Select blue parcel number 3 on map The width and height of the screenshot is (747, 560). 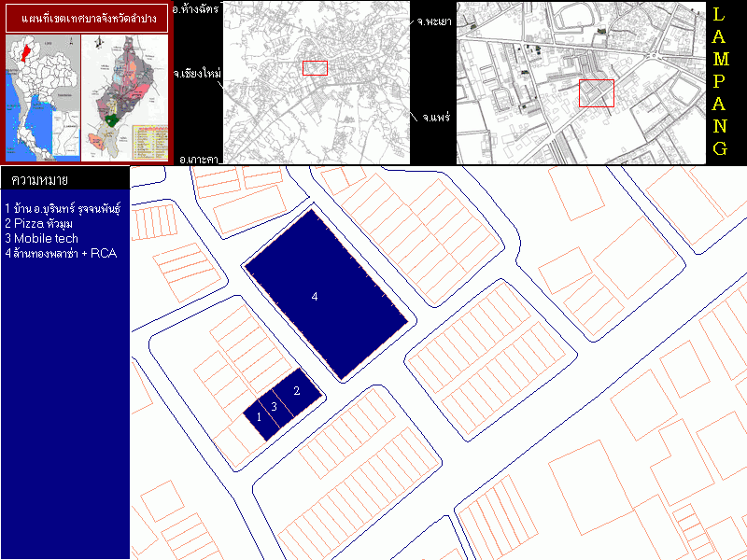pos(275,408)
